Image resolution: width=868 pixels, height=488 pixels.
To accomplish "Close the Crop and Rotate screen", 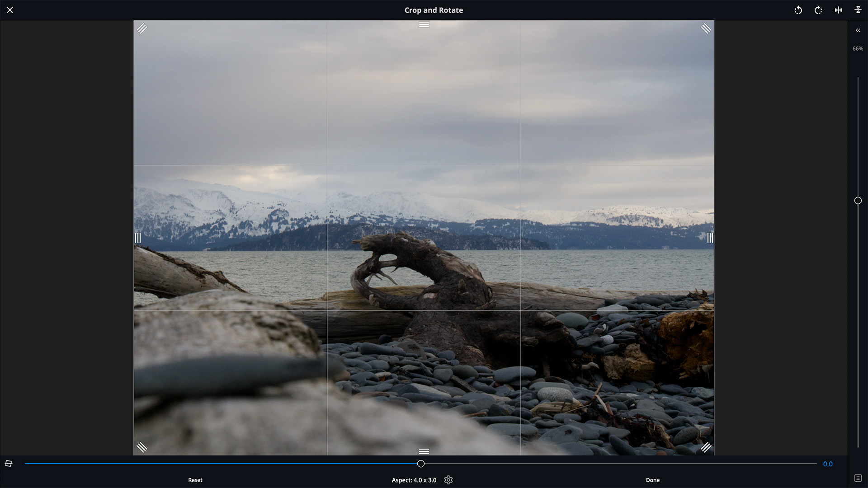I will 10,10.
